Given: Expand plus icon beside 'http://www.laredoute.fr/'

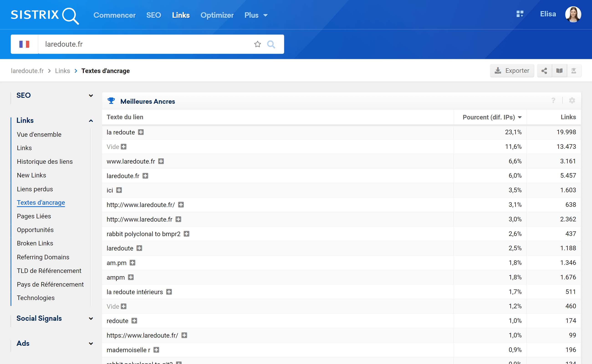Looking at the screenshot, I should [181, 205].
